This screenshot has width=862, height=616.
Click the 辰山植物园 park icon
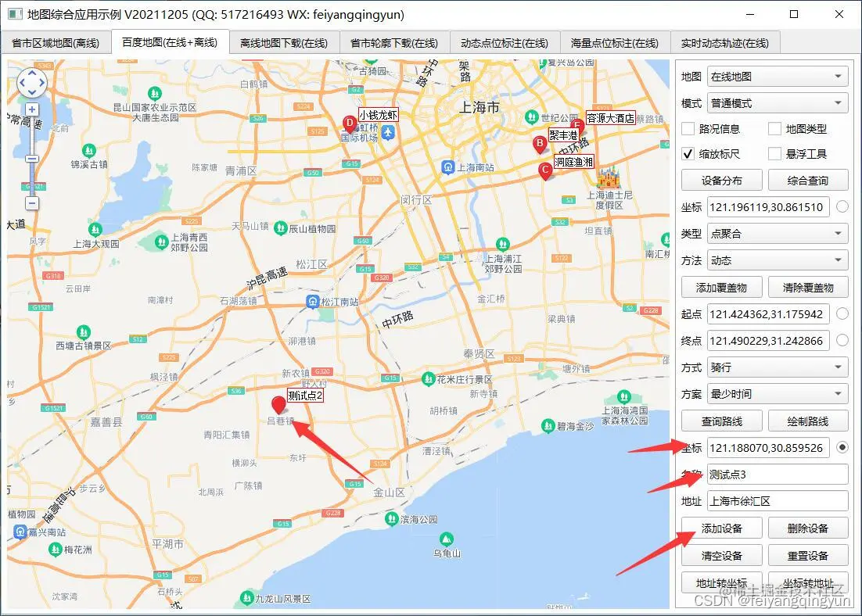pyautogui.click(x=280, y=227)
